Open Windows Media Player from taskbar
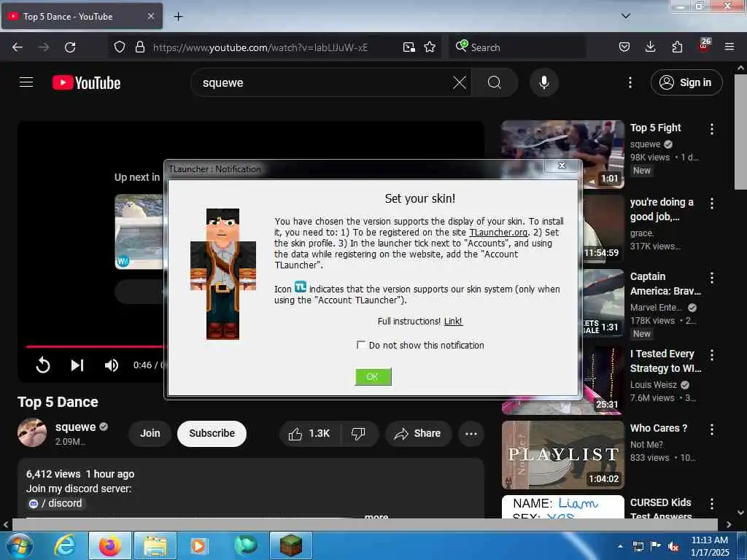747x560 pixels. tap(198, 545)
